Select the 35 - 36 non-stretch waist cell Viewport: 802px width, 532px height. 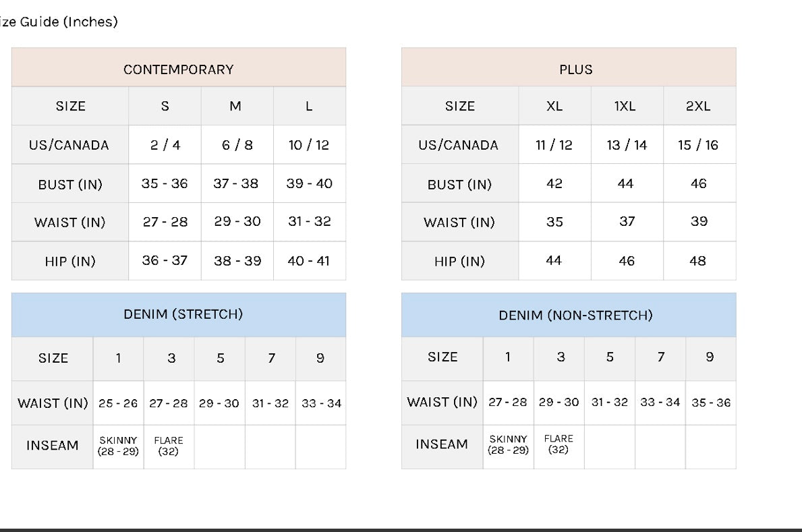711,403
